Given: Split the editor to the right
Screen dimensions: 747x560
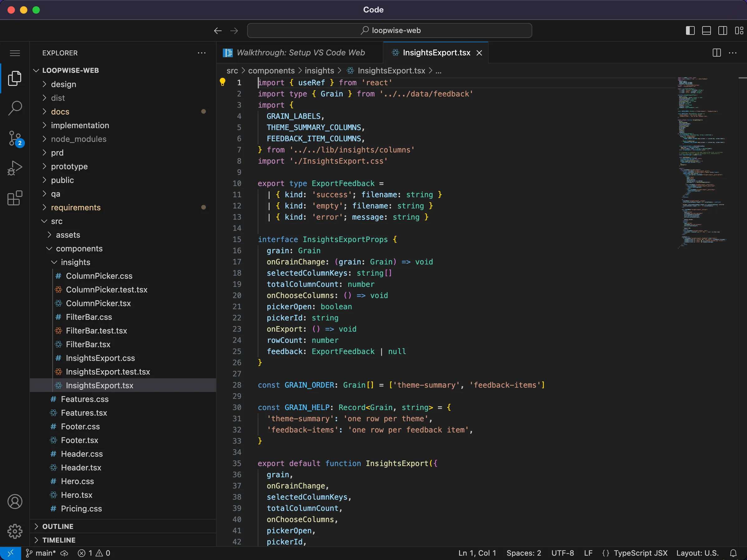Looking at the screenshot, I should pos(716,53).
